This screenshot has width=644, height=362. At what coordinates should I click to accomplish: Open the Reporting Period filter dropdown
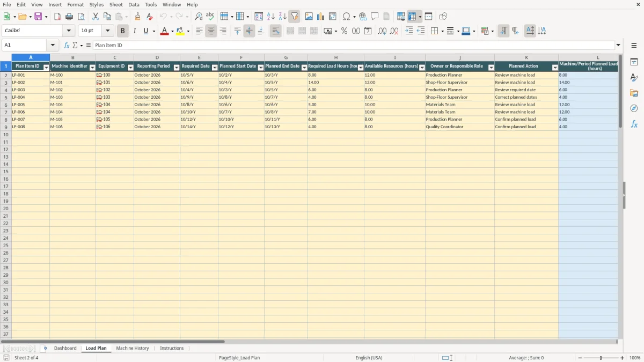[177, 67]
